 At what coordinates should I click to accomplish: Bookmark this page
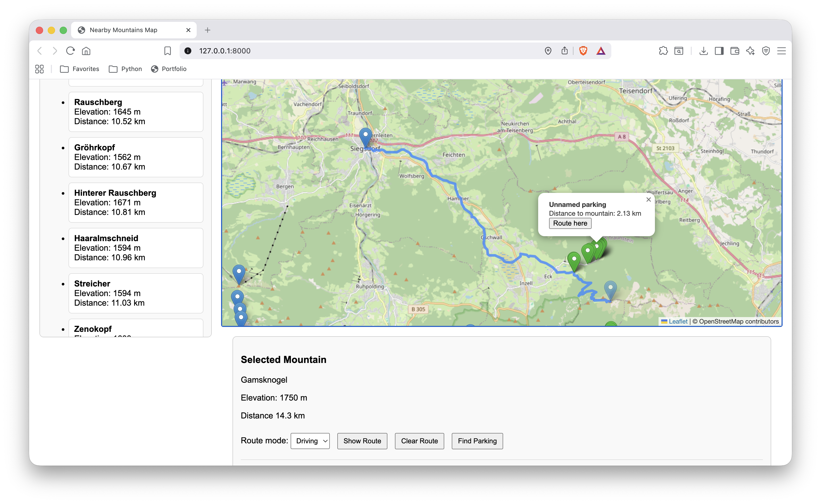point(167,51)
